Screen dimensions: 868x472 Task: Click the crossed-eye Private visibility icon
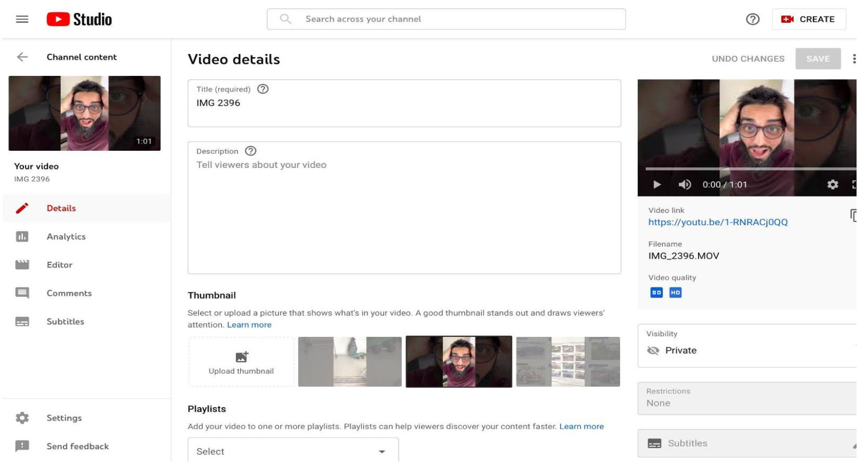point(653,350)
